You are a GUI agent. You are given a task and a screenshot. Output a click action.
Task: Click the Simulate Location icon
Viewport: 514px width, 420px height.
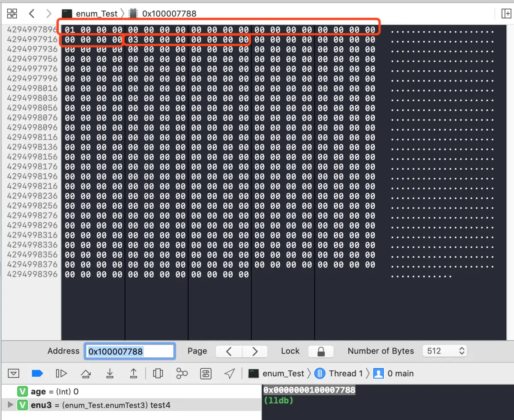[x=230, y=373]
